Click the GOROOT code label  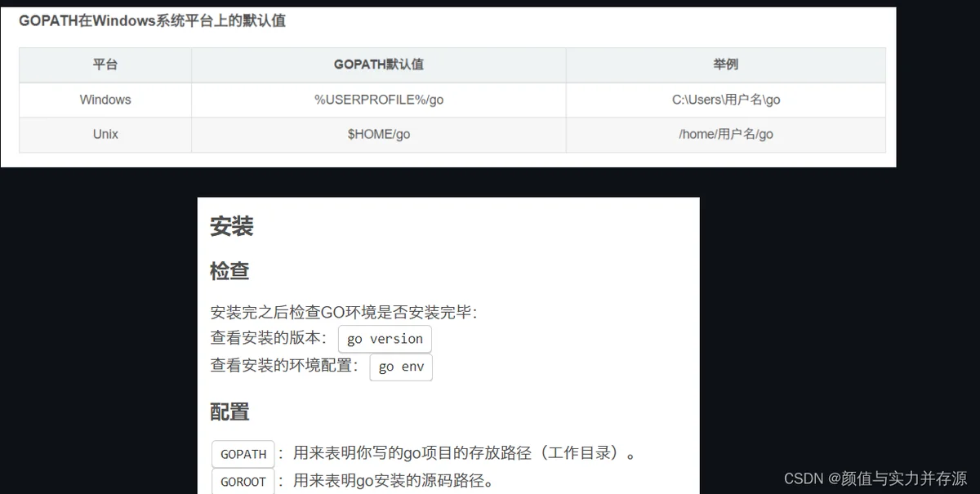click(x=243, y=482)
